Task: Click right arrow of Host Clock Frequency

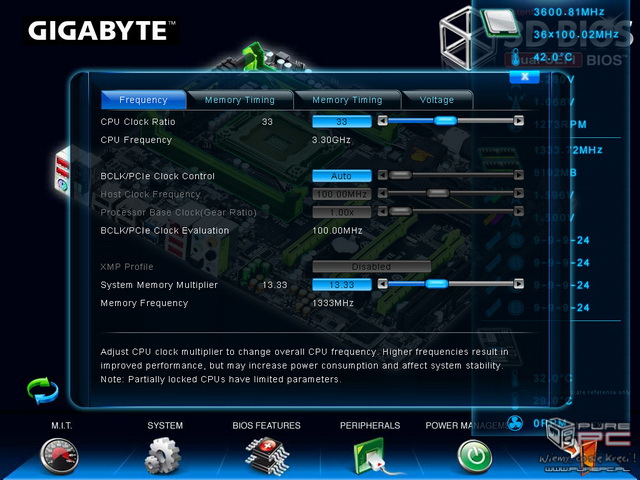Action: (x=518, y=193)
